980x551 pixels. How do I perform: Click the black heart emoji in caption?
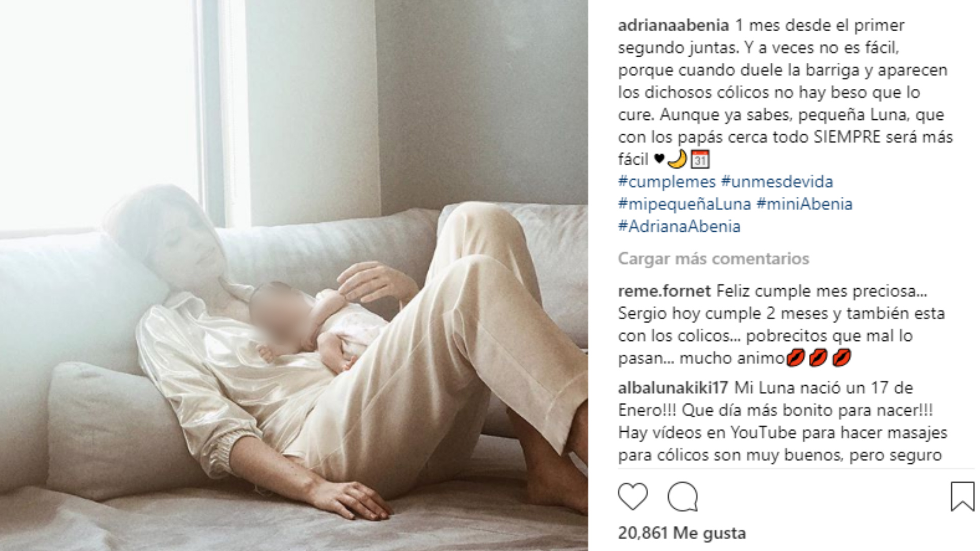[659, 159]
